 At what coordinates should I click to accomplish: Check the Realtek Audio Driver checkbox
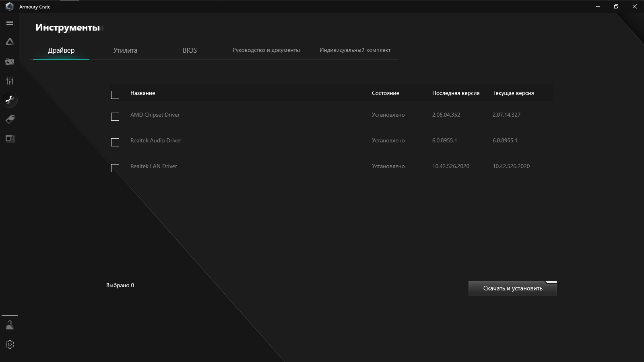pos(115,142)
